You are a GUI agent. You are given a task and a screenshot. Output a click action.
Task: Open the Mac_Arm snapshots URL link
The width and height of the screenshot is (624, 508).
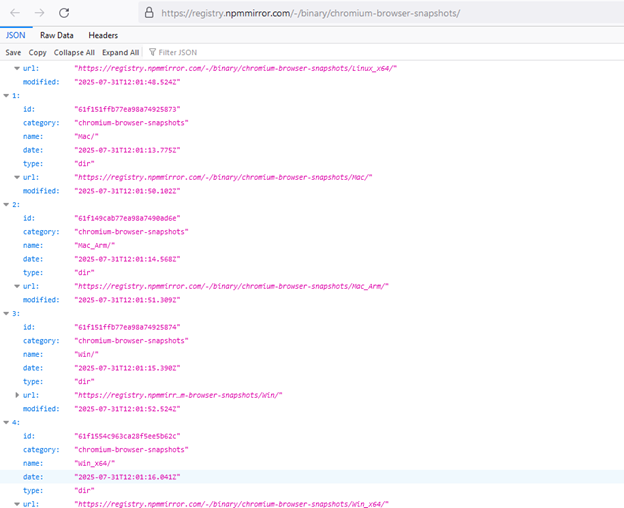pos(230,286)
